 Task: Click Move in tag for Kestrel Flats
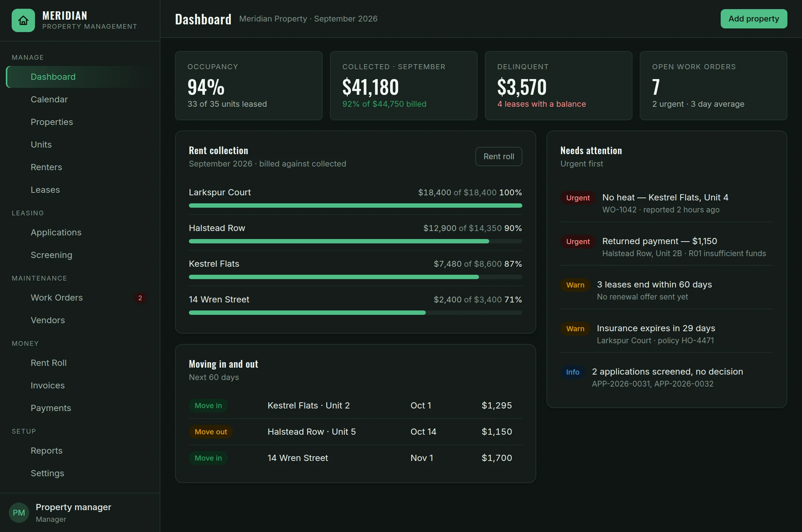(208, 406)
